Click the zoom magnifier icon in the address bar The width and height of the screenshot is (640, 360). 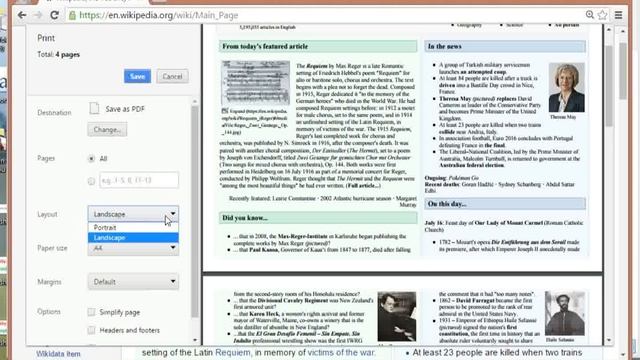coord(589,15)
